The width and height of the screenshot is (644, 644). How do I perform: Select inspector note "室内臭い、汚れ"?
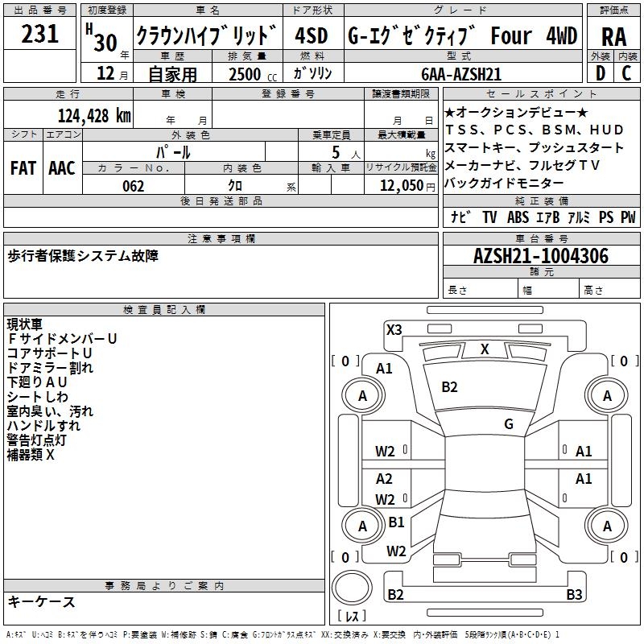pos(50,411)
